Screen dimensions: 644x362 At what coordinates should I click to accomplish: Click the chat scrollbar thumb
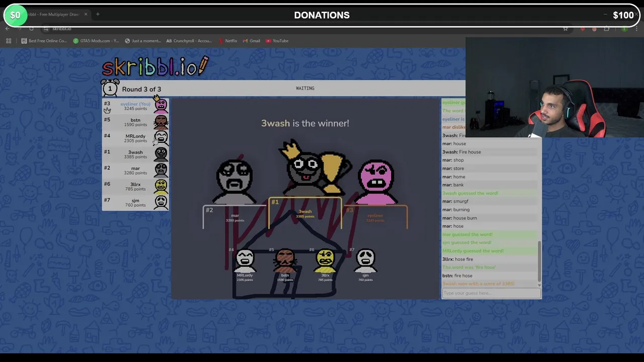click(539, 261)
